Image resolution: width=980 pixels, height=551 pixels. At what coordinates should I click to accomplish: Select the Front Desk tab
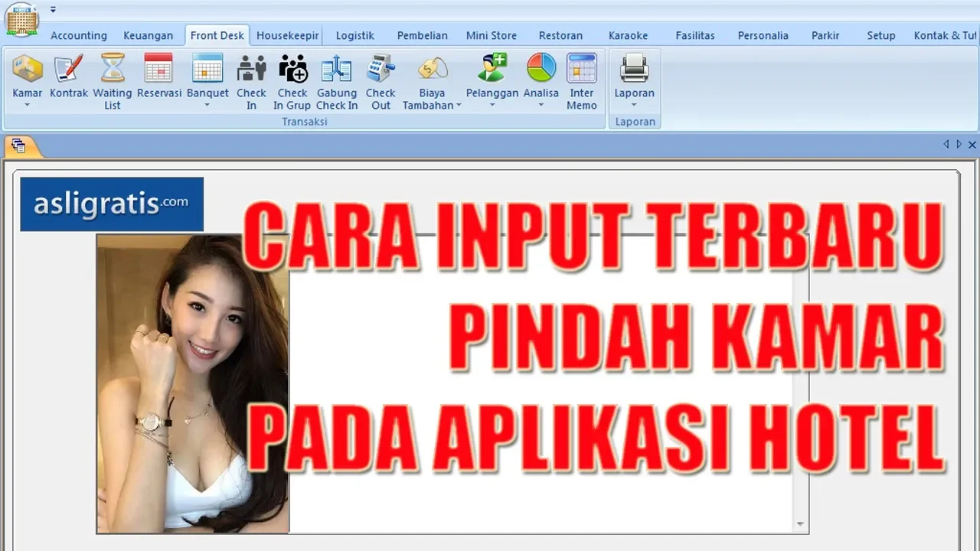click(x=217, y=35)
